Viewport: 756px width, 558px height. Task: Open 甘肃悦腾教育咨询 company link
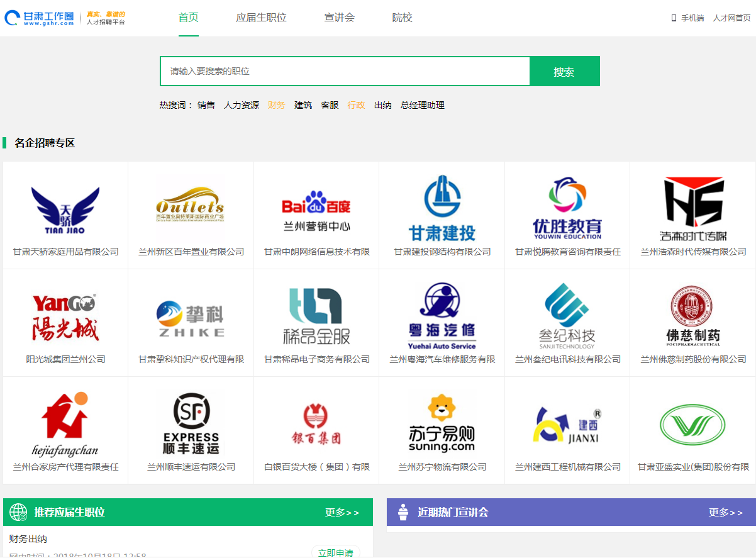(x=568, y=252)
